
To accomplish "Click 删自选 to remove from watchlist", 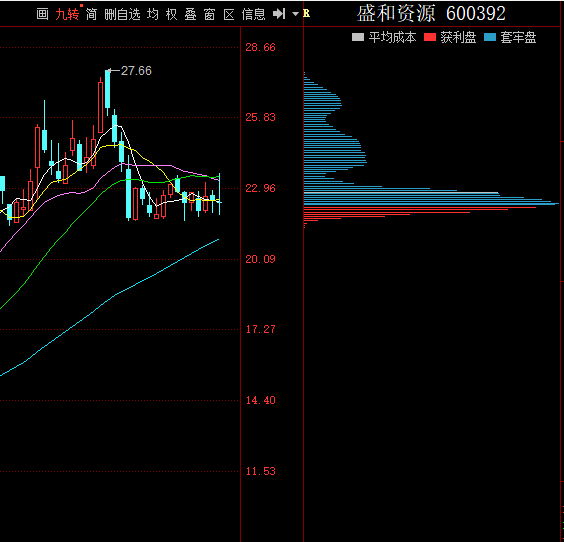I will tap(122, 14).
